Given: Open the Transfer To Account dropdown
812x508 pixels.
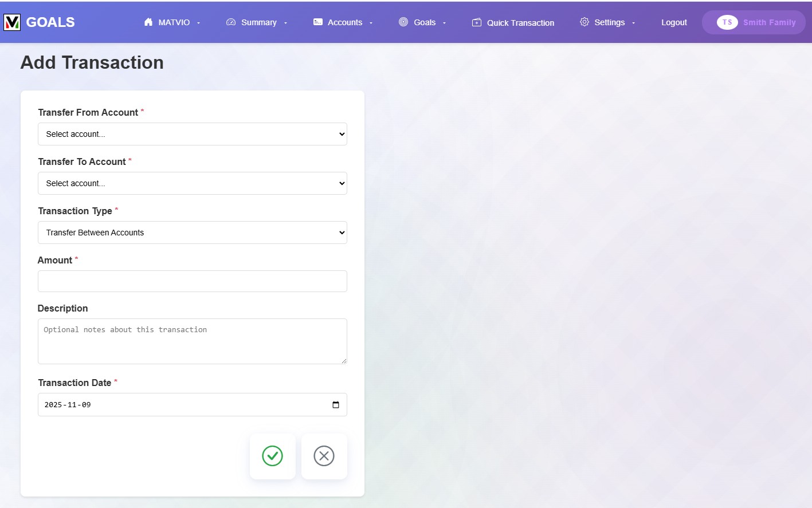Looking at the screenshot, I should 192,183.
